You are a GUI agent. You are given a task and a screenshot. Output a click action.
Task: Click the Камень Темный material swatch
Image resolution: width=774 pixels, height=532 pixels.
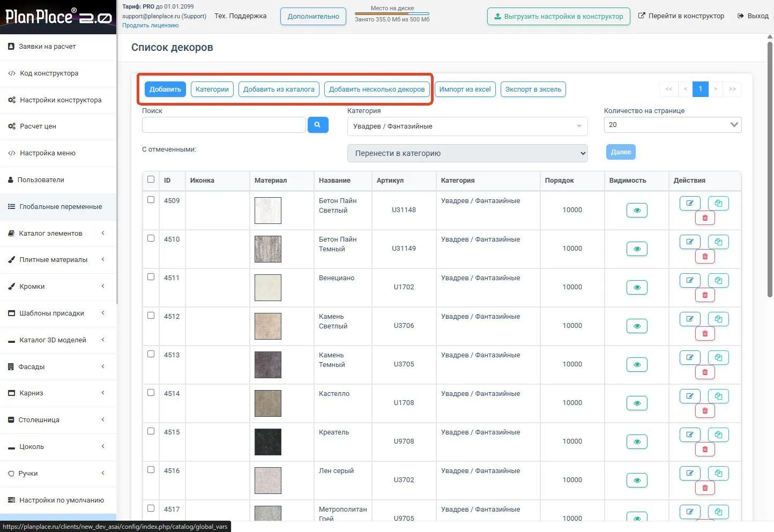tap(268, 365)
